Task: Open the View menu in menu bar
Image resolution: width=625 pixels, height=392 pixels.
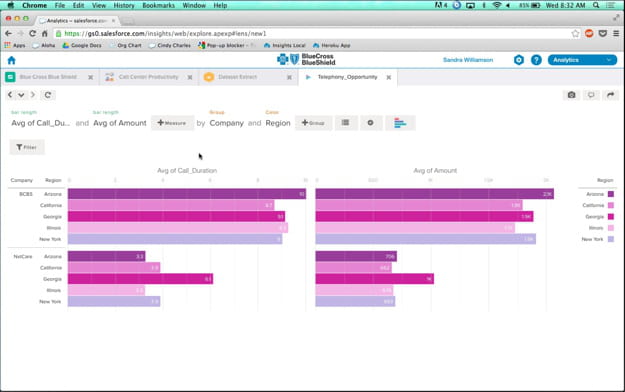Action: (x=99, y=6)
